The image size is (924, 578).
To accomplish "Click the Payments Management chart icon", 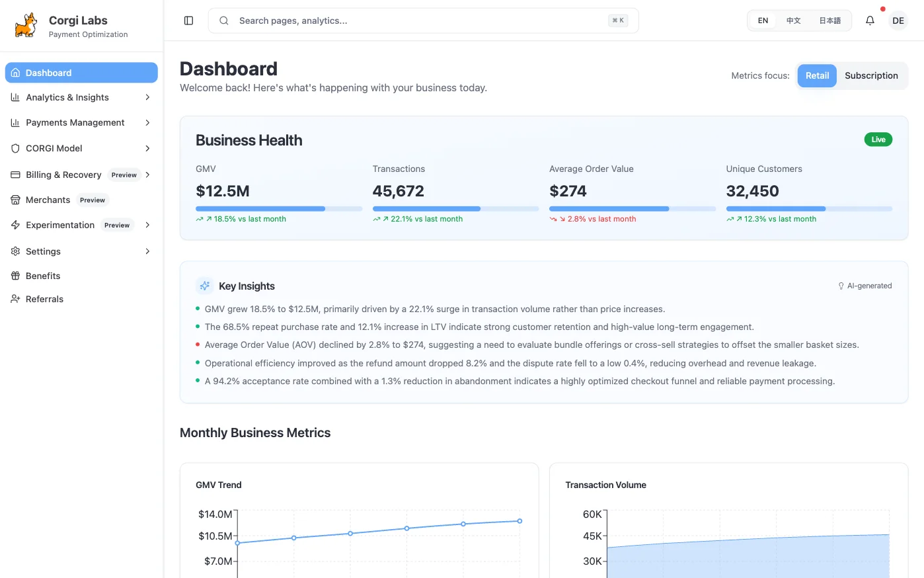I will 15,122.
